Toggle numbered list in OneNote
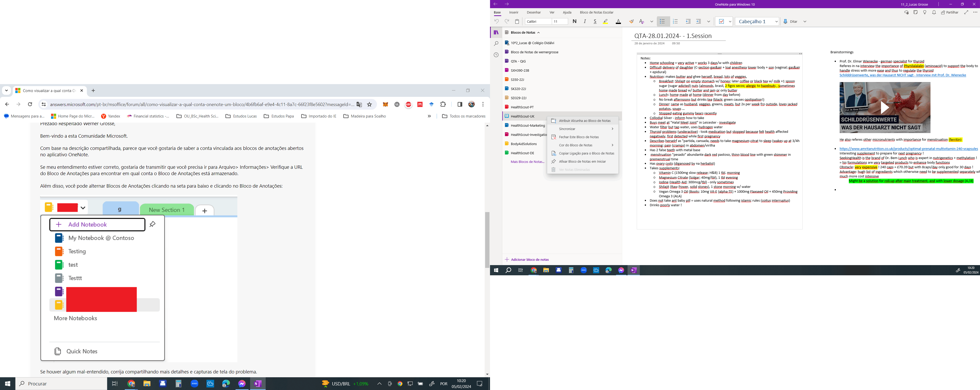 pos(675,22)
